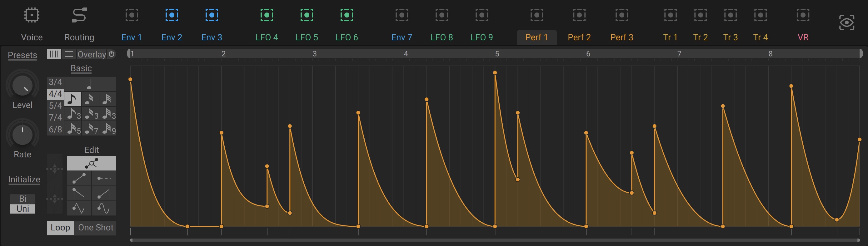Screen dimensions: 868x246
Task: Select the 6/8 time signature
Action: tap(55, 129)
